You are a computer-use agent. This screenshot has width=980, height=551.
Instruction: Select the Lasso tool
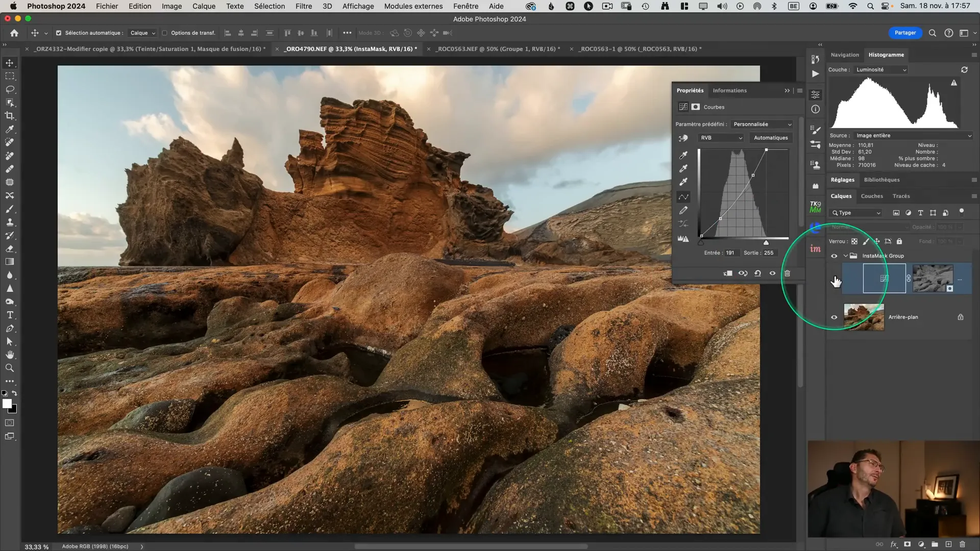tap(10, 89)
